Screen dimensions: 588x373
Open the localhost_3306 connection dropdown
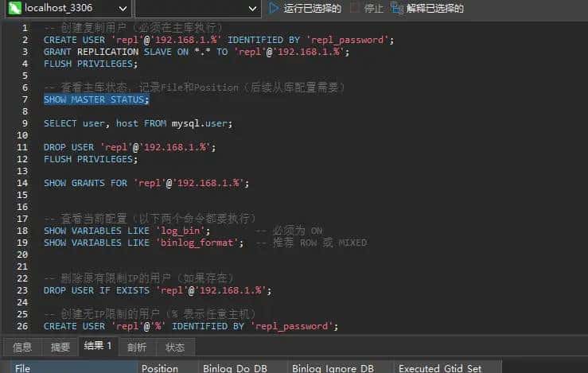68,8
